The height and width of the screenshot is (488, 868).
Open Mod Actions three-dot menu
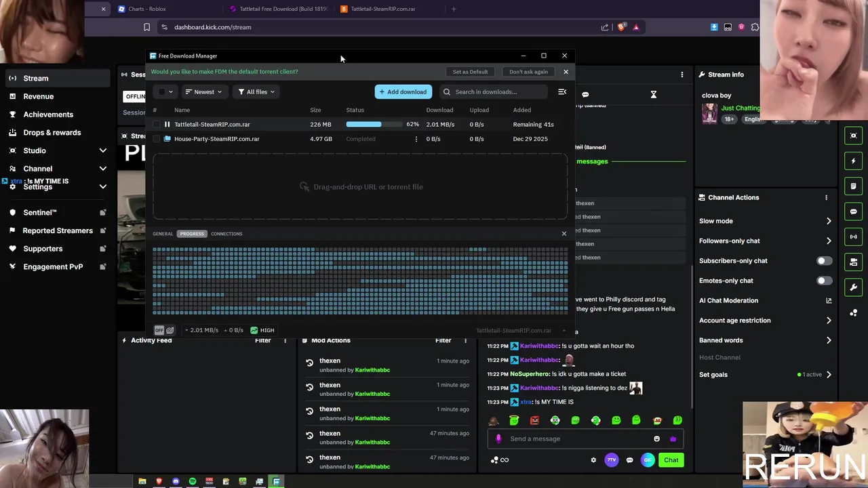click(465, 341)
